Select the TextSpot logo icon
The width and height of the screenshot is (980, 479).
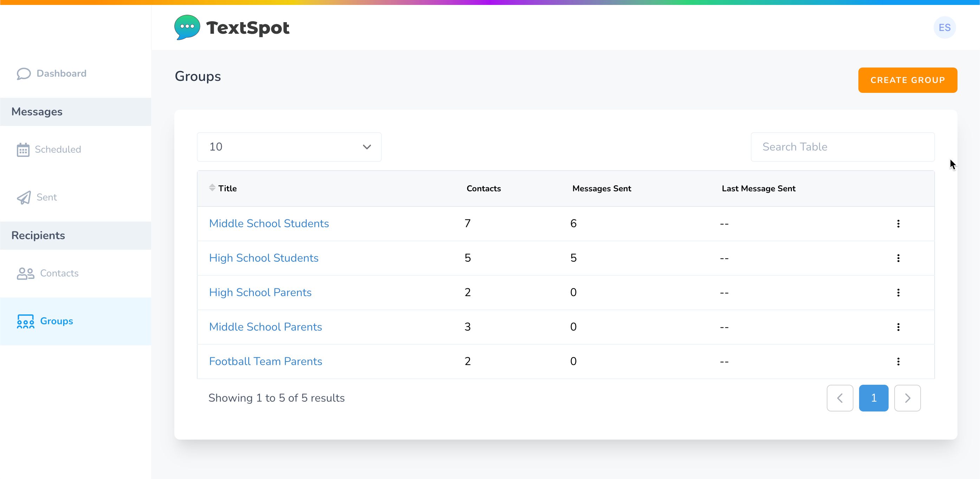tap(187, 27)
